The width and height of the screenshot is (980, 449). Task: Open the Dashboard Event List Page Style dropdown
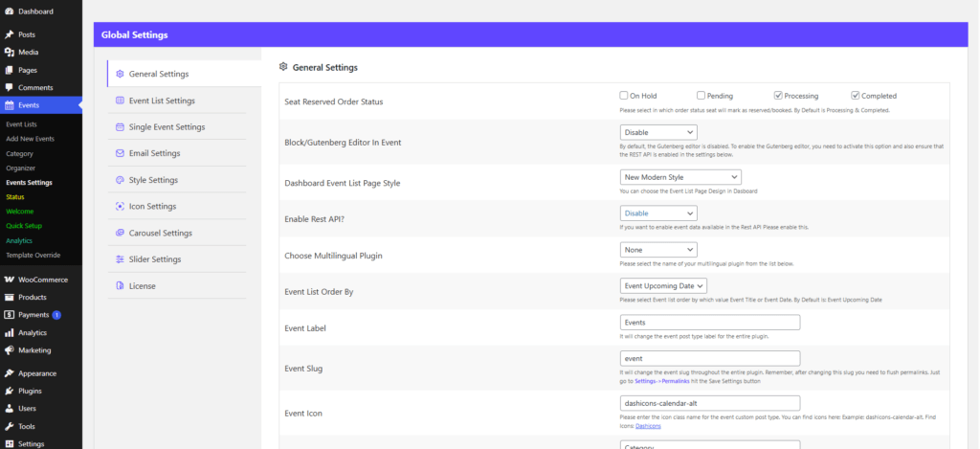[x=681, y=177]
